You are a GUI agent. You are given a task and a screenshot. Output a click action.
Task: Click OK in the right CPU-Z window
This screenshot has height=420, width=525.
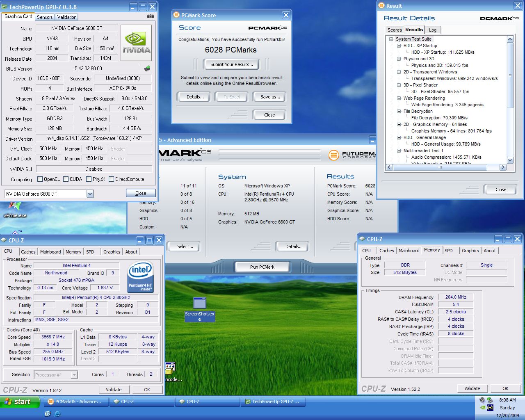(505, 388)
